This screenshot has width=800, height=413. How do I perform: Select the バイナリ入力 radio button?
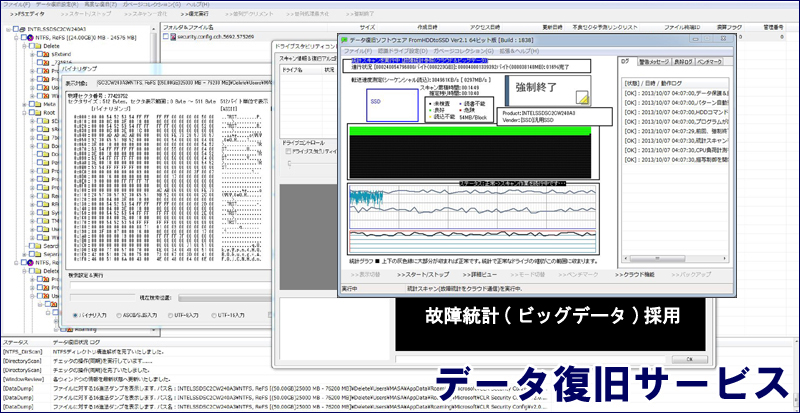pyautogui.click(x=76, y=315)
